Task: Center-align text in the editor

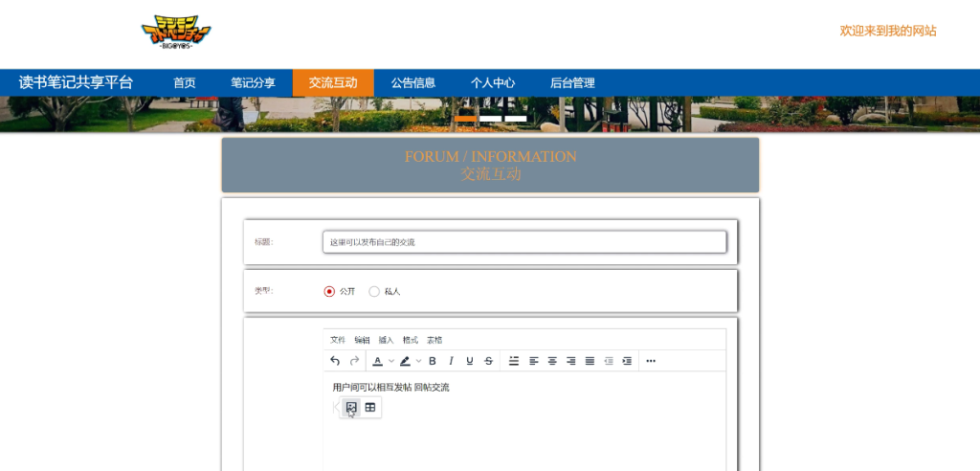Action: coord(552,361)
